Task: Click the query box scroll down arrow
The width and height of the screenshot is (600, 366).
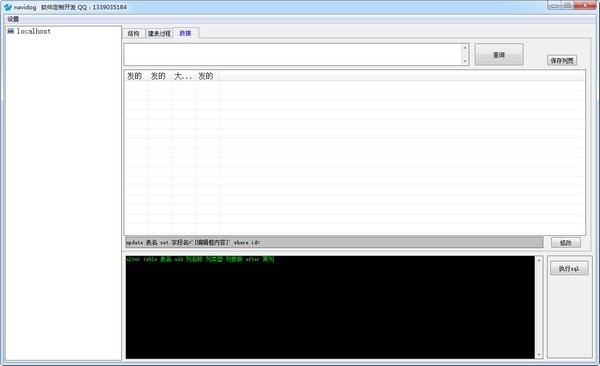Action: click(465, 61)
